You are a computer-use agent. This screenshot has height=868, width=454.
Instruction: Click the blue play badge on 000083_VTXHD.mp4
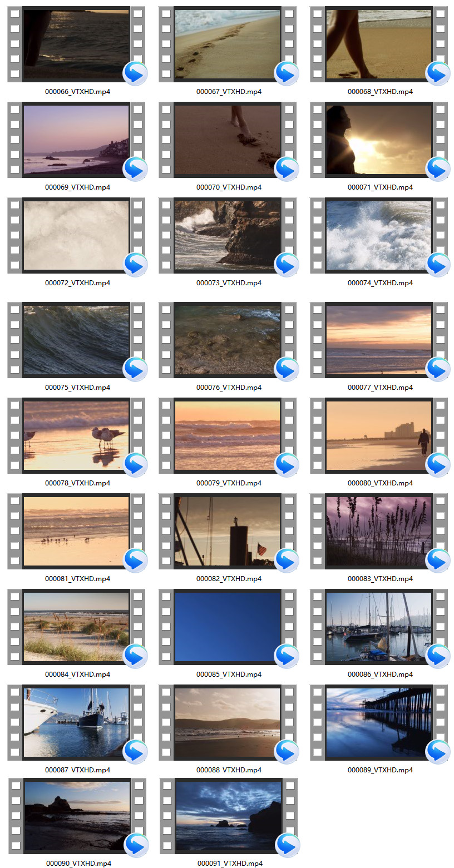click(x=438, y=561)
